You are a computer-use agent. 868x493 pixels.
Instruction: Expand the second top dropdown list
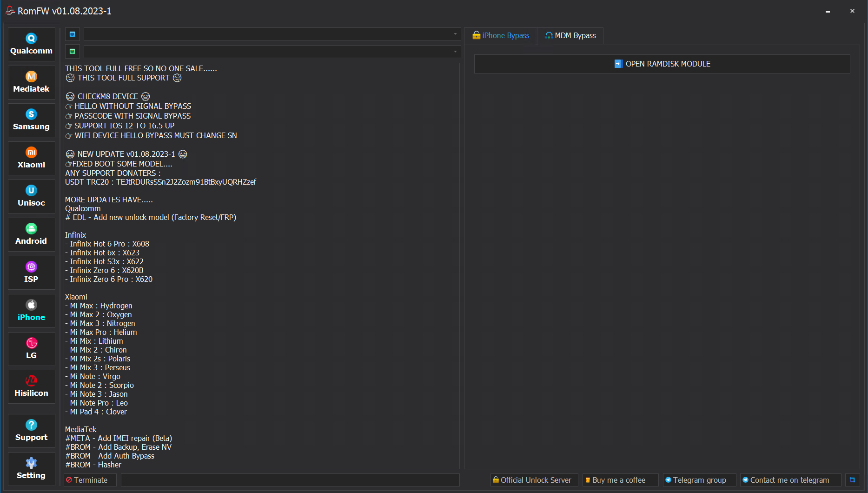pyautogui.click(x=272, y=51)
